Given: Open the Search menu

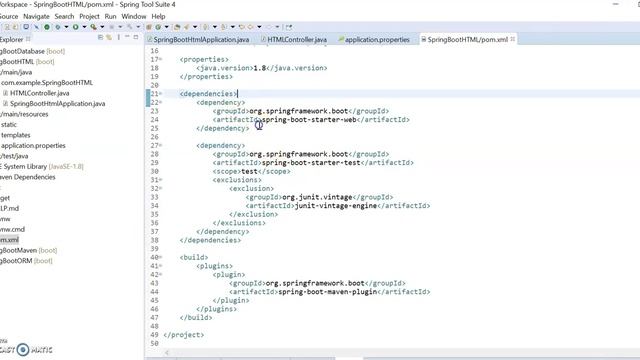Looking at the screenshot, I should point(64,16).
